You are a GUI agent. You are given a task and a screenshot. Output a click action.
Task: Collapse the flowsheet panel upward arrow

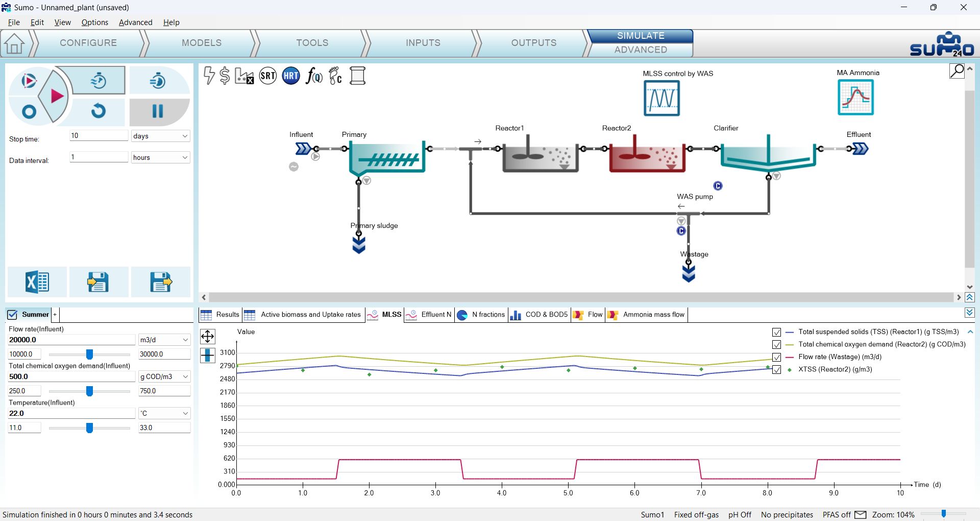(970, 297)
